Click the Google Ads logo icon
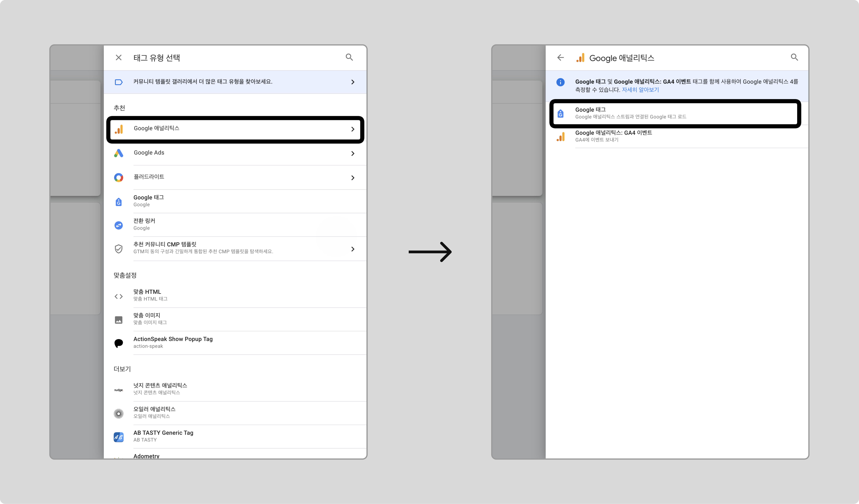Image resolution: width=859 pixels, height=504 pixels. 119,153
